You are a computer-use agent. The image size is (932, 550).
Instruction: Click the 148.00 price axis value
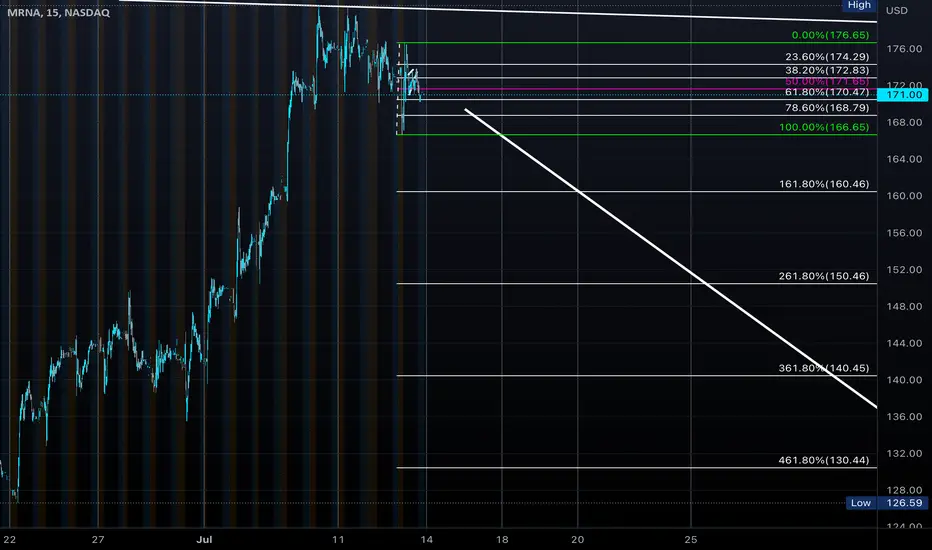tap(904, 307)
